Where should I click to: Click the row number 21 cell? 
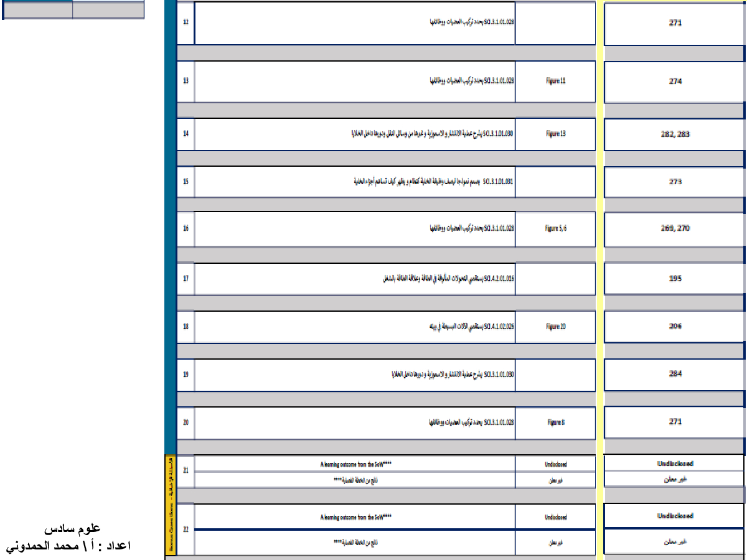click(x=186, y=471)
